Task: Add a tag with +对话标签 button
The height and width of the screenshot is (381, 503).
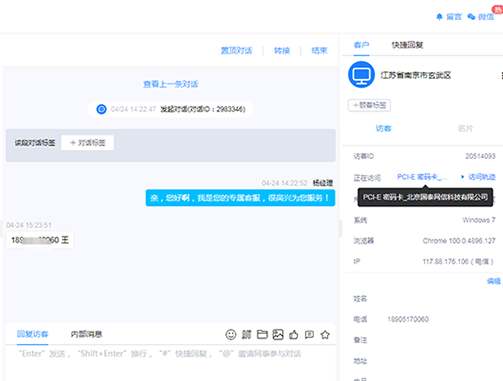Action: (87, 143)
